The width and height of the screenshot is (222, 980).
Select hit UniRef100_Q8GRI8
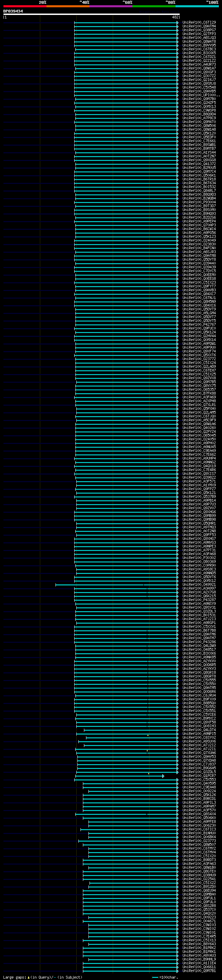tap(199, 673)
